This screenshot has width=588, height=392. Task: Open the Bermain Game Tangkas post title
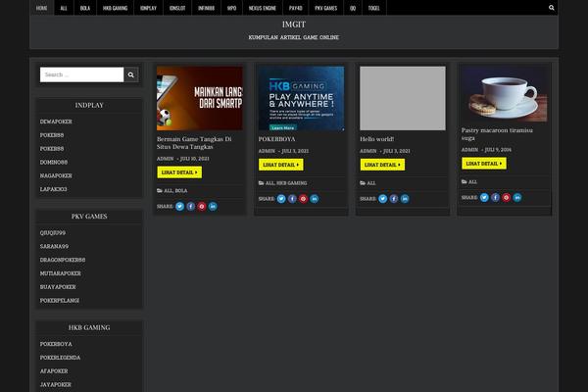[194, 143]
